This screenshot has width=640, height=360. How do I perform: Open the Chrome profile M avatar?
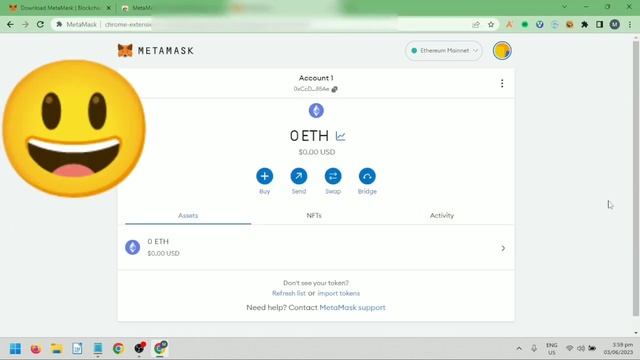point(615,24)
